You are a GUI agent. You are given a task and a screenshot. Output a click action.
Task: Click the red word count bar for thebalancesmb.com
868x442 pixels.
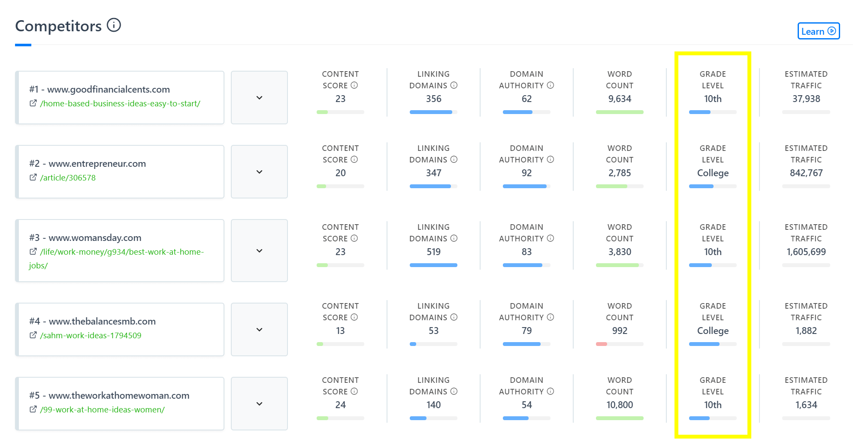[602, 344]
